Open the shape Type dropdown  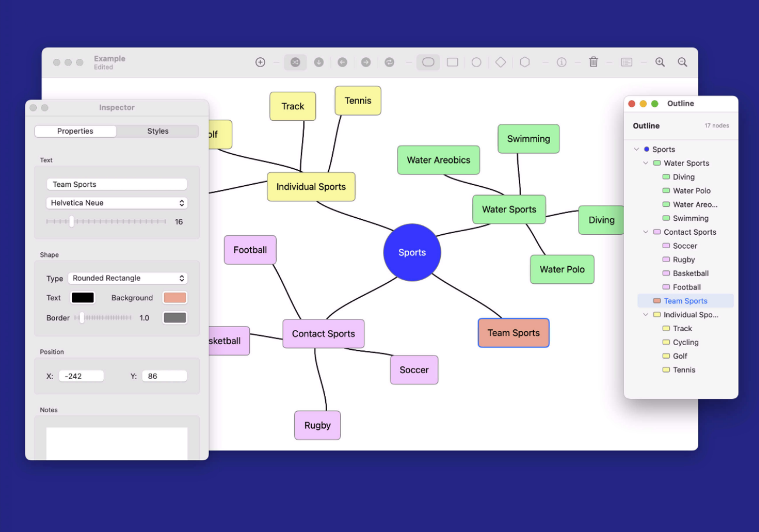point(127,279)
